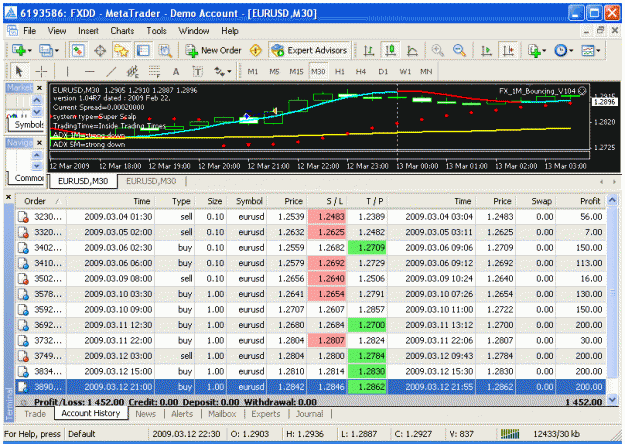Open the Tools menu
625x444 pixels.
156,31
